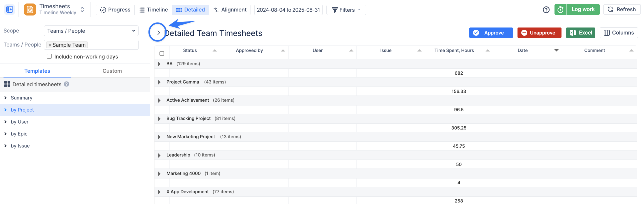Export with the Excel button

[580, 33]
